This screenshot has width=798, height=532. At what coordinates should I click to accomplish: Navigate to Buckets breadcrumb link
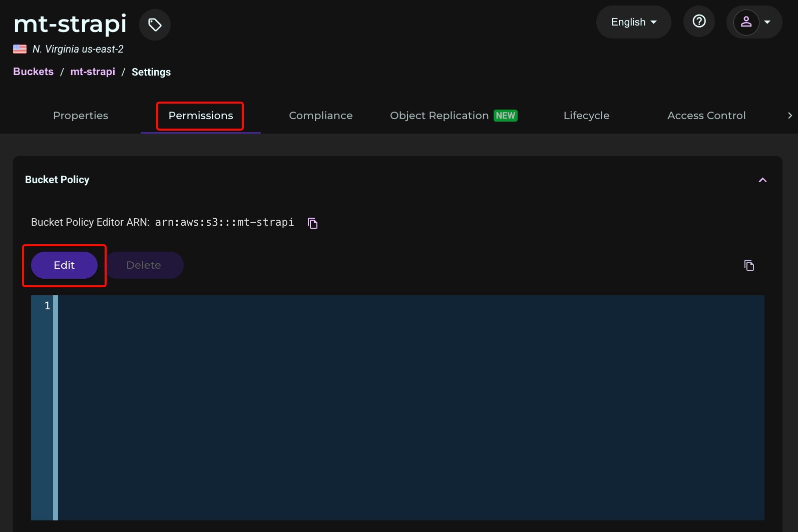click(x=33, y=72)
